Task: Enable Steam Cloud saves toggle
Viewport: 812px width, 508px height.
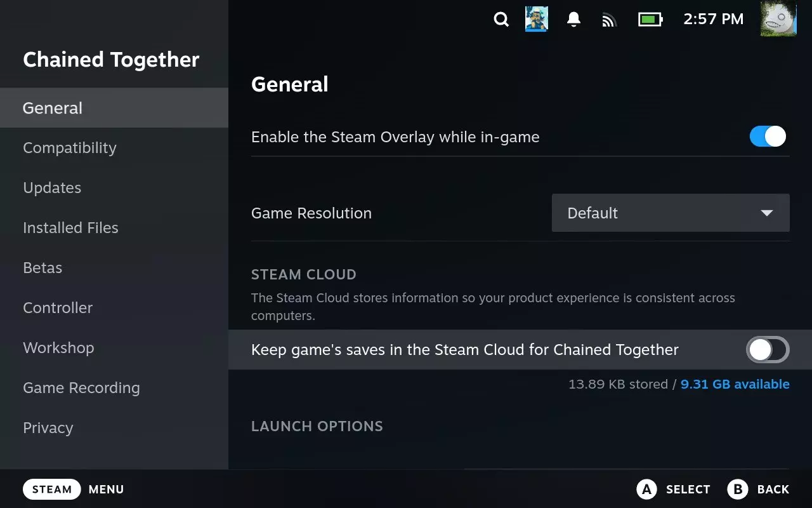Action: click(768, 349)
